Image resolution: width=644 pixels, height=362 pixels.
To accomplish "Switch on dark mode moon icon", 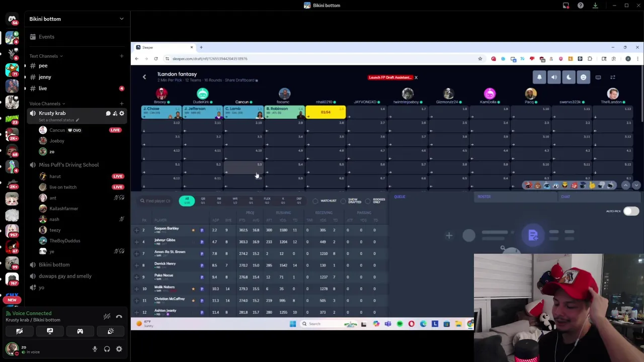I will pos(569,77).
